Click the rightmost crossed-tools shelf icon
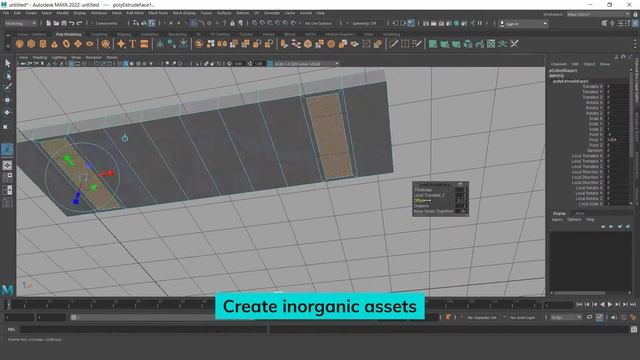The width and height of the screenshot is (640, 360). pyautogui.click(x=514, y=44)
